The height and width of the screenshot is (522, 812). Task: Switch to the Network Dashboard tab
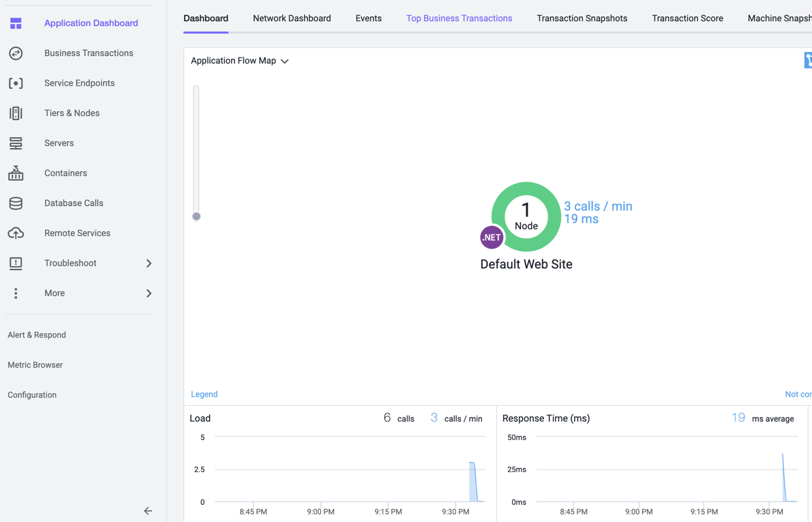point(292,18)
